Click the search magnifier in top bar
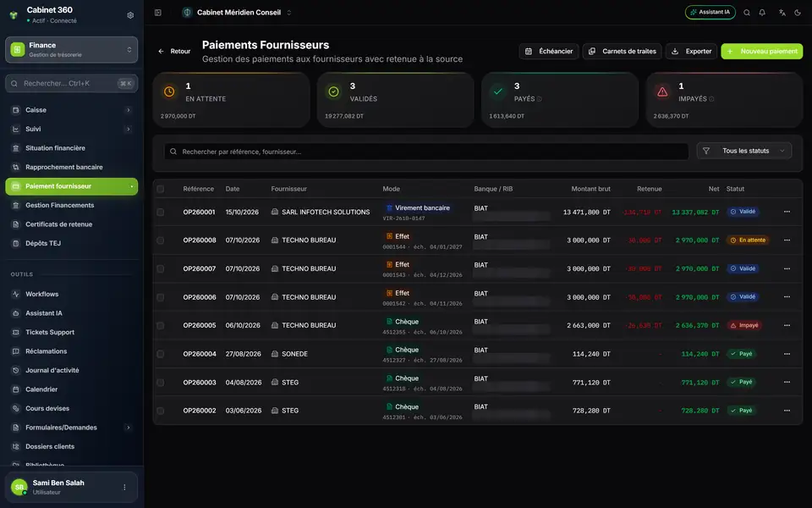This screenshot has height=508, width=812. click(x=747, y=13)
